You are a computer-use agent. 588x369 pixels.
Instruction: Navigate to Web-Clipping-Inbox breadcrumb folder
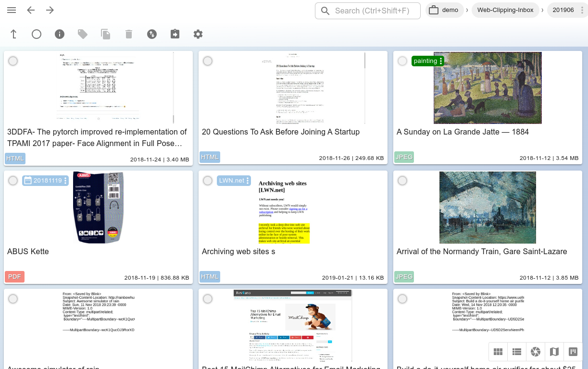point(505,10)
